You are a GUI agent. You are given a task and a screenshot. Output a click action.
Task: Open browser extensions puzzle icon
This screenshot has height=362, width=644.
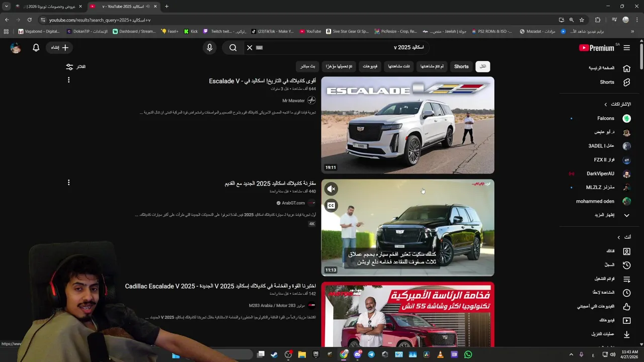point(598,20)
